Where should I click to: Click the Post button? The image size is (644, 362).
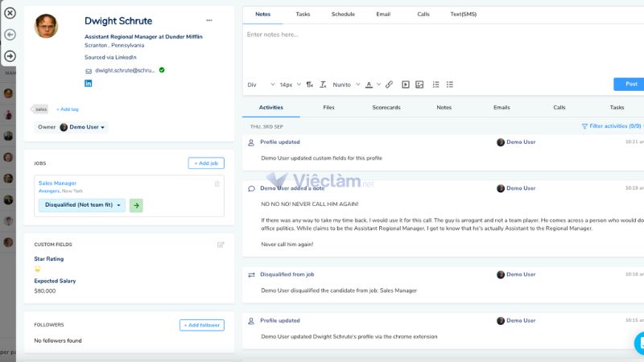point(630,84)
